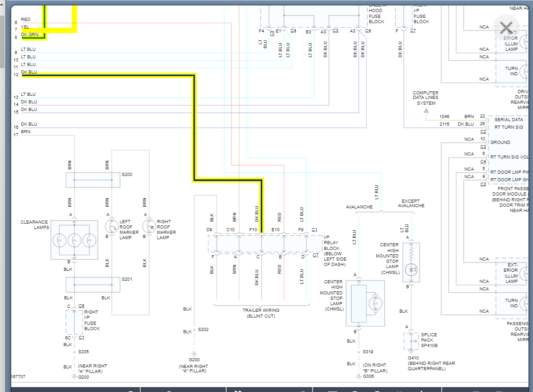
Task: Click the LED CHMSL symbol except Avalanche
Action: click(411, 262)
